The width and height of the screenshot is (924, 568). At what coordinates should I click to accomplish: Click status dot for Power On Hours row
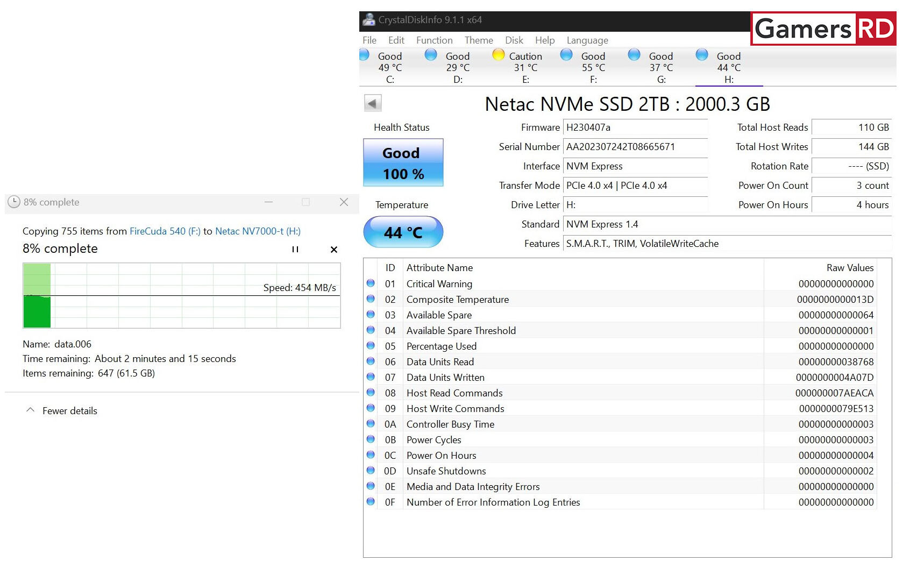(371, 455)
